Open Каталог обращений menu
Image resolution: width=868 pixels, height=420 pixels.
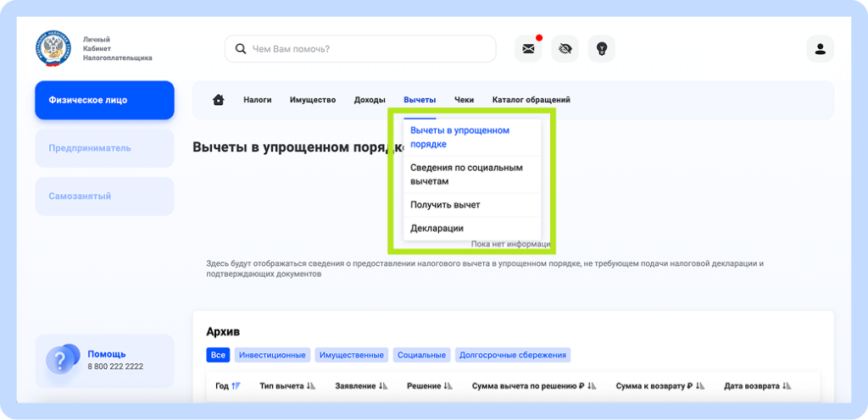click(531, 100)
